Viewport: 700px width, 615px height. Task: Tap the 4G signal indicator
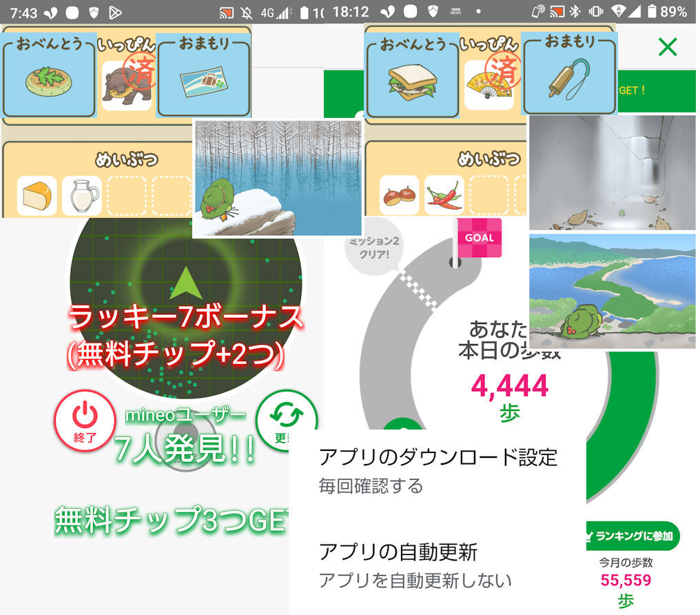pyautogui.click(x=275, y=13)
